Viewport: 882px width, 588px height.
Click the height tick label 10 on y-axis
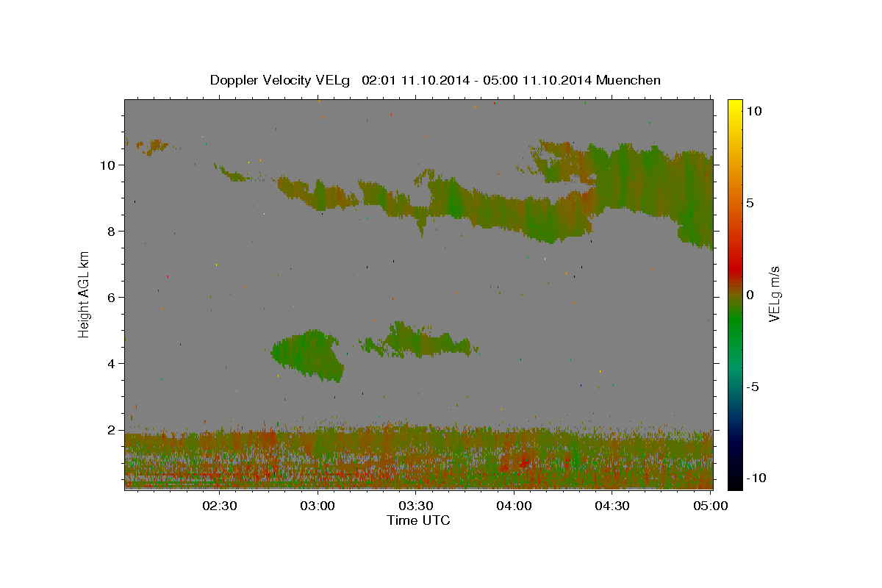coord(108,165)
